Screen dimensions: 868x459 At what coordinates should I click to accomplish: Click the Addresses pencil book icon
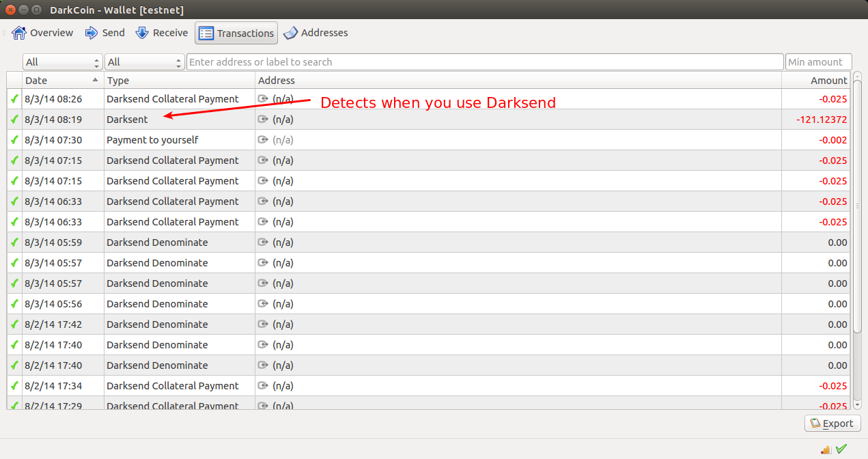pos(290,33)
